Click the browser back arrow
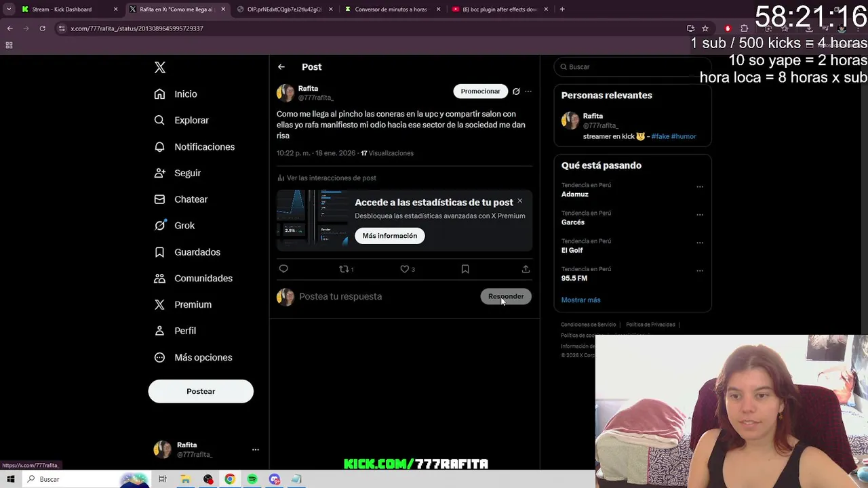868x488 pixels. point(9,28)
